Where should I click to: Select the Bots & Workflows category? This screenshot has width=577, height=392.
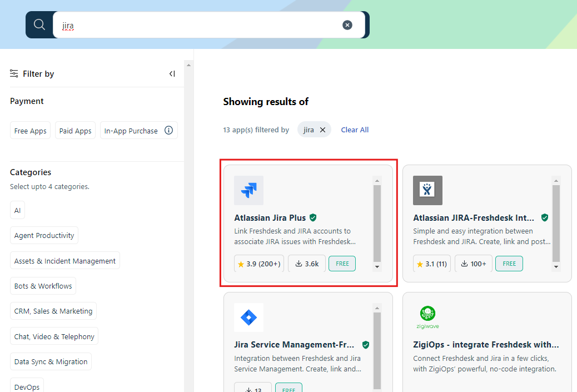pos(43,286)
